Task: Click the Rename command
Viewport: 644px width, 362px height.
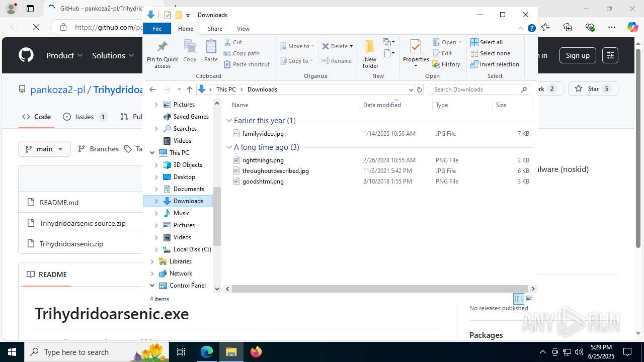Action: click(337, 61)
